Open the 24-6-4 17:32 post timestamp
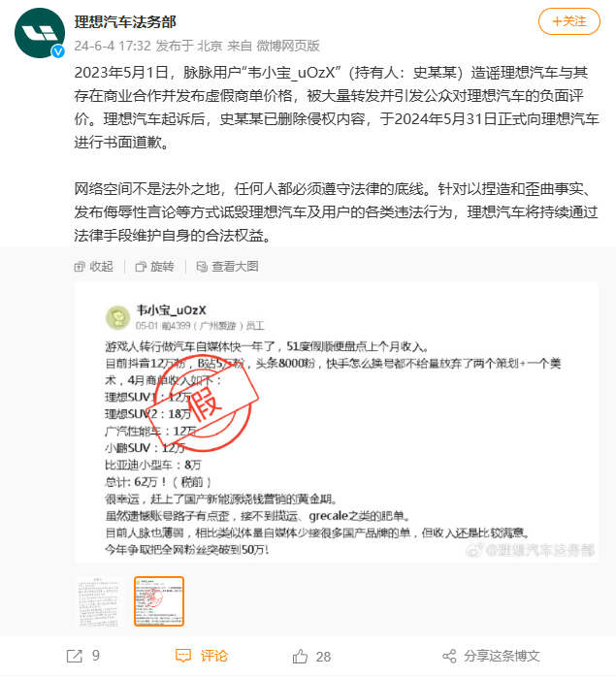The width and height of the screenshot is (616, 678). click(x=113, y=46)
